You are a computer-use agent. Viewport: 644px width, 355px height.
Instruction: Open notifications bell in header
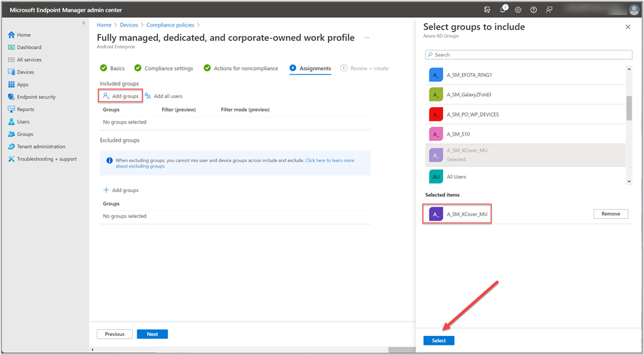(503, 10)
